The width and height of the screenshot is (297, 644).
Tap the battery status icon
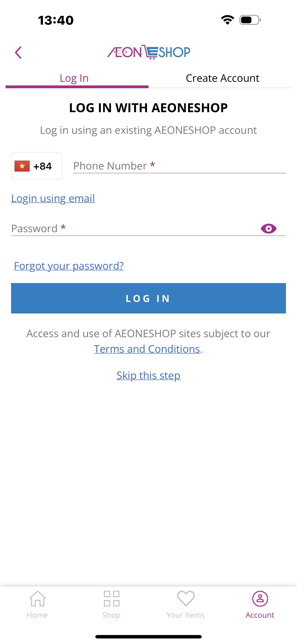tap(250, 20)
